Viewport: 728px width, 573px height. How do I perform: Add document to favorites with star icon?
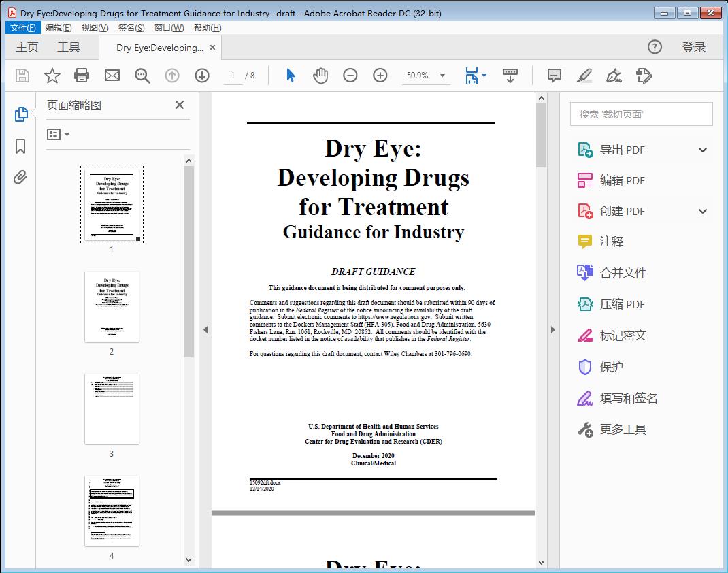click(x=52, y=75)
